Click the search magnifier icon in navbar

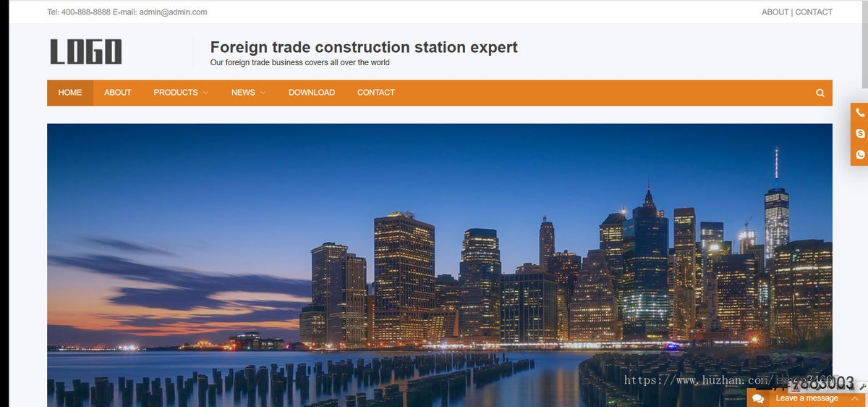(x=820, y=93)
